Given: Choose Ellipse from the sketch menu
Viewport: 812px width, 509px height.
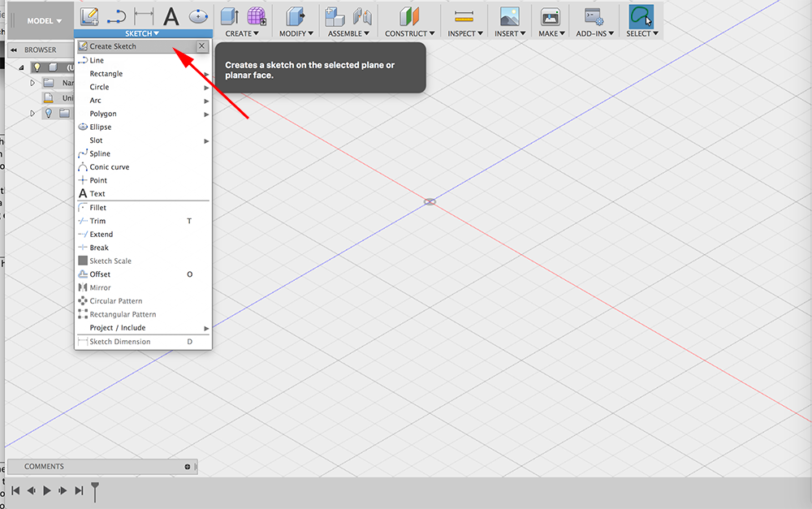Looking at the screenshot, I should click(144, 127).
